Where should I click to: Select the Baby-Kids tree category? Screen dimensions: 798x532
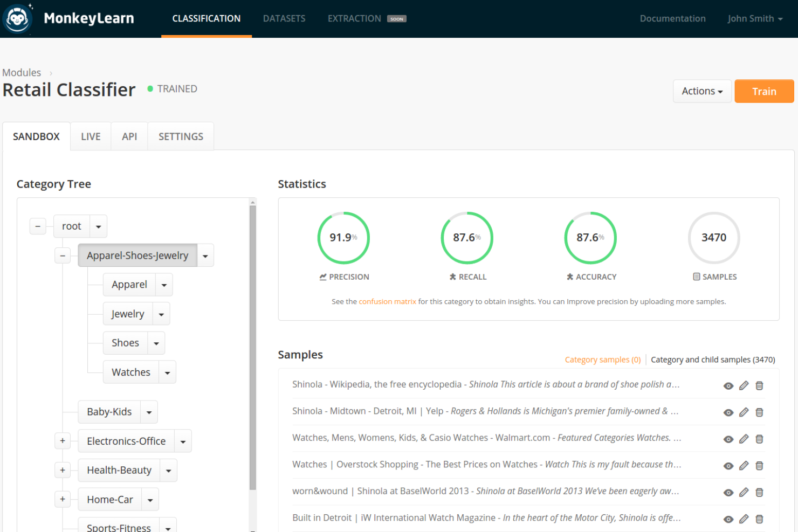[109, 412]
